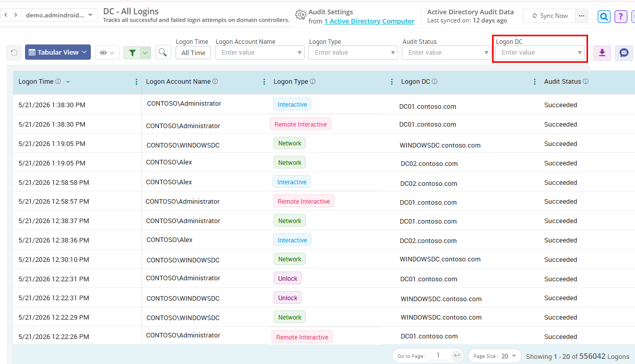Click the Sync Now button
The height and width of the screenshot is (364, 635).
pyautogui.click(x=549, y=16)
